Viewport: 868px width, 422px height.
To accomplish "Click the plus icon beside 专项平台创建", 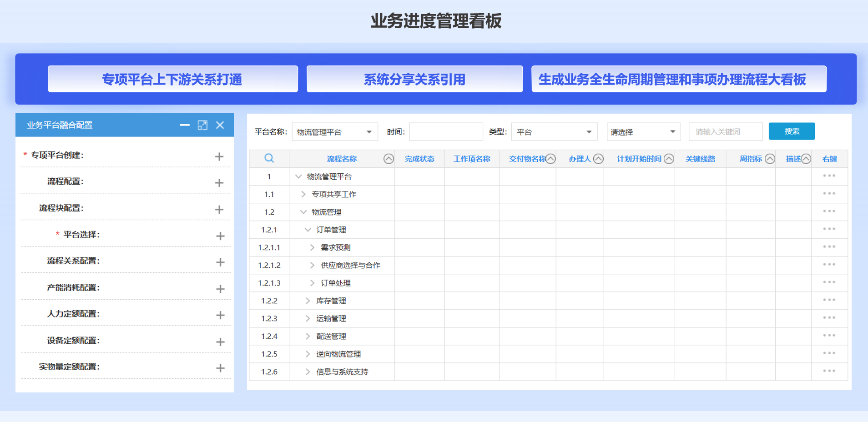I will pyautogui.click(x=219, y=156).
